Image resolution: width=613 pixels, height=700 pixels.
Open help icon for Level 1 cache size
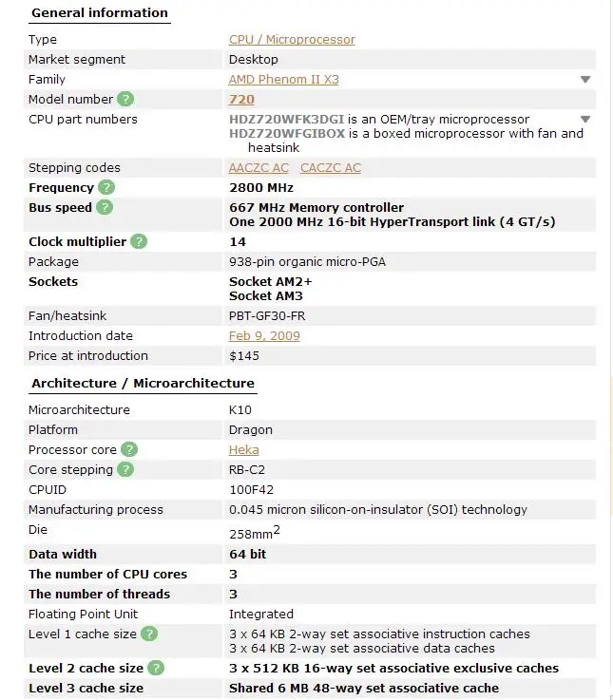[x=149, y=634]
